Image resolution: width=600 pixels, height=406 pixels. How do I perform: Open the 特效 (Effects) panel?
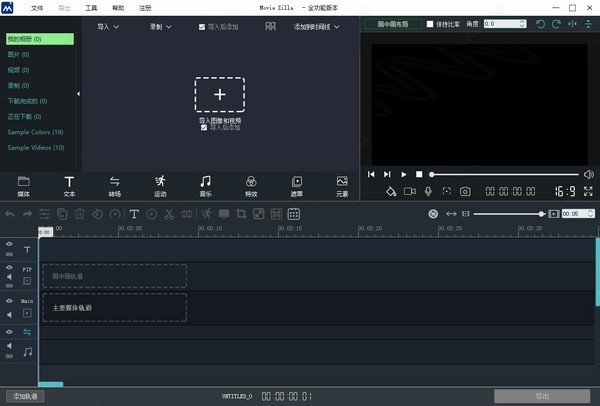tap(251, 185)
